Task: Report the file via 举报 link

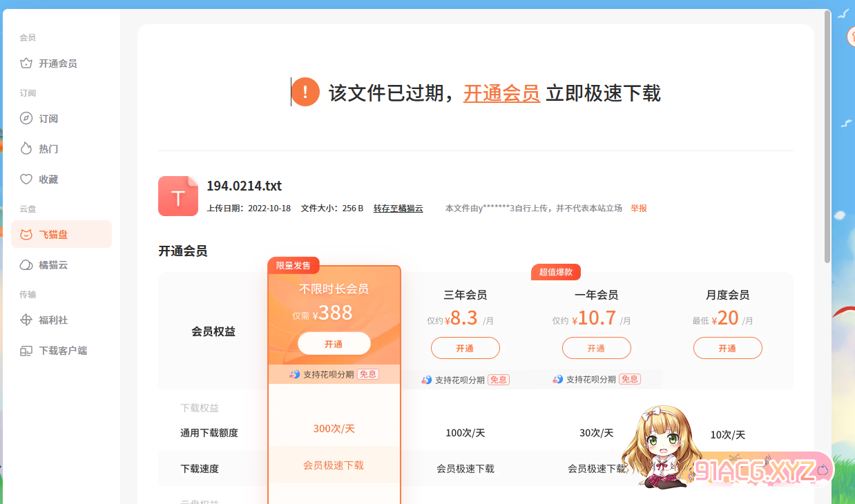Action: [x=638, y=209]
